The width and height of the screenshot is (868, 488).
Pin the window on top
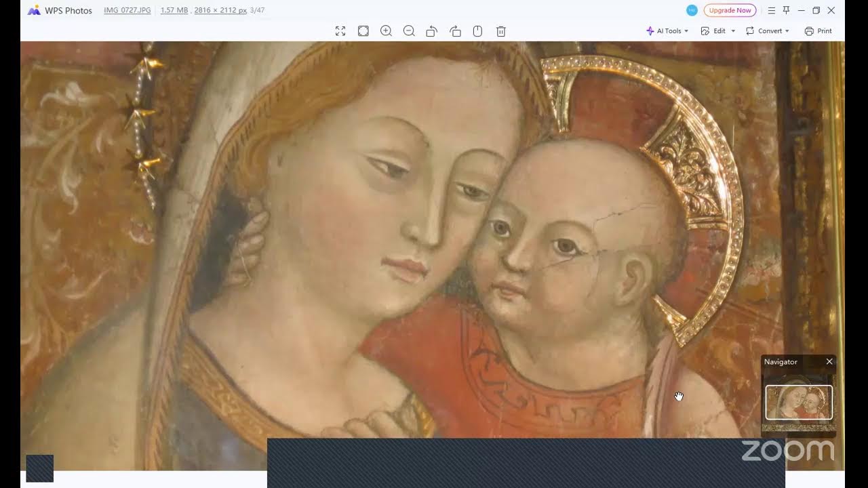787,10
